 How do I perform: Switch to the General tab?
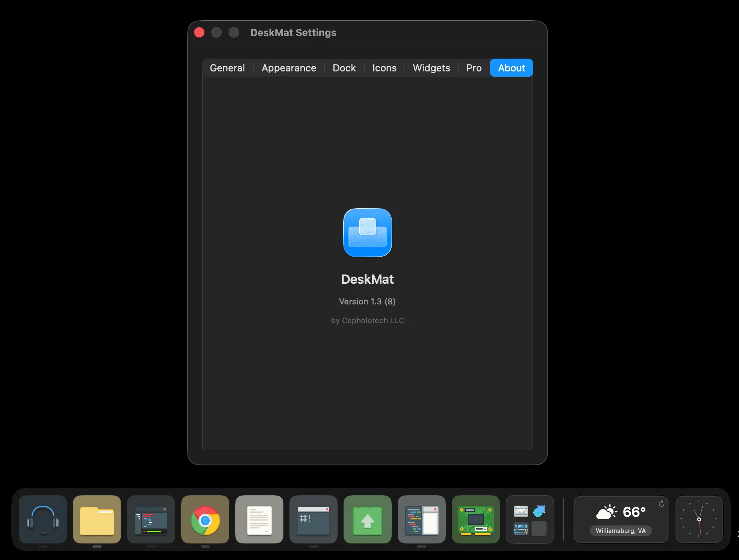pyautogui.click(x=227, y=68)
